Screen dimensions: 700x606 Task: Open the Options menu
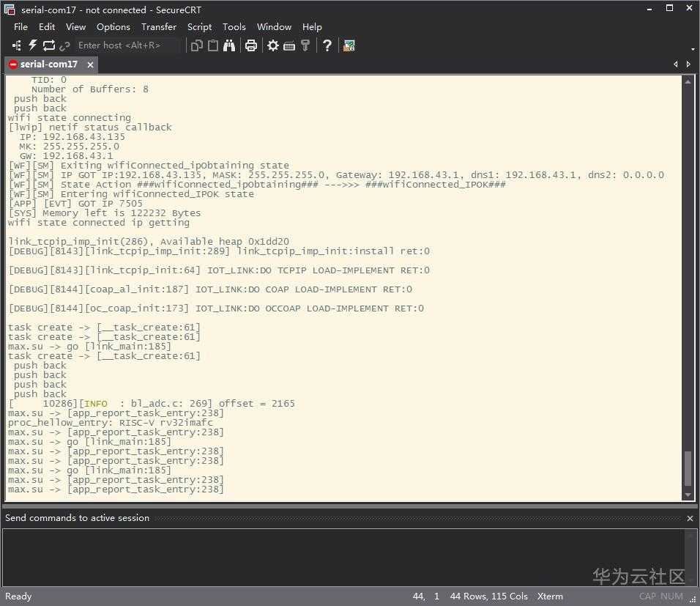[113, 27]
